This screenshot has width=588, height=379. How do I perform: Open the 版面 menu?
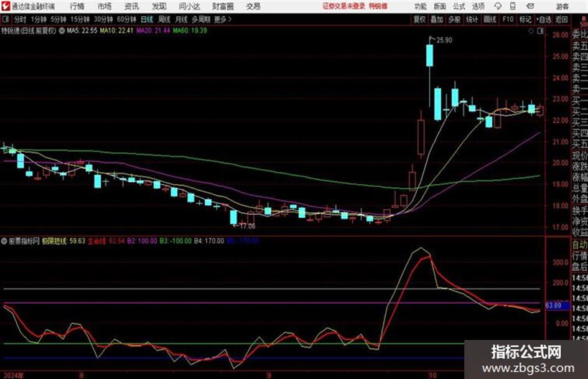click(439, 6)
